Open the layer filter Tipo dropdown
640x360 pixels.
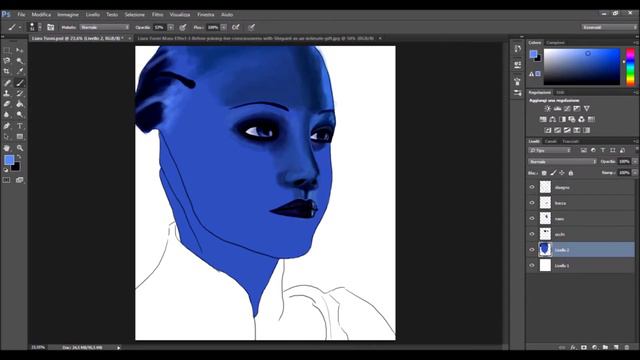point(550,151)
